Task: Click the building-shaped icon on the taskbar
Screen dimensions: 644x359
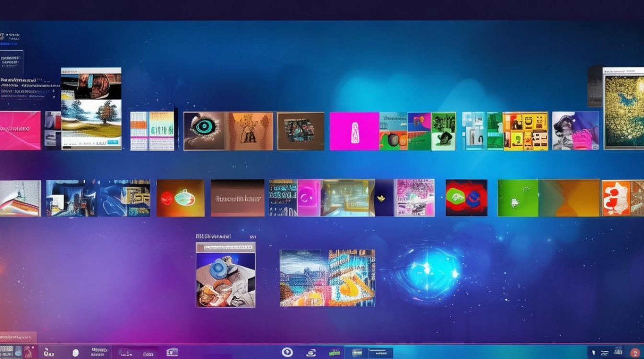Action: 172,352
